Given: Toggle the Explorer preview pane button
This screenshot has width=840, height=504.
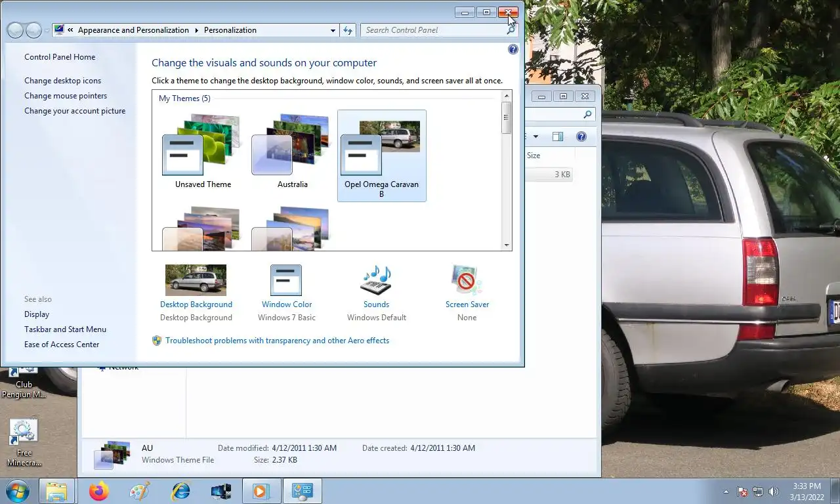Looking at the screenshot, I should click(x=558, y=136).
